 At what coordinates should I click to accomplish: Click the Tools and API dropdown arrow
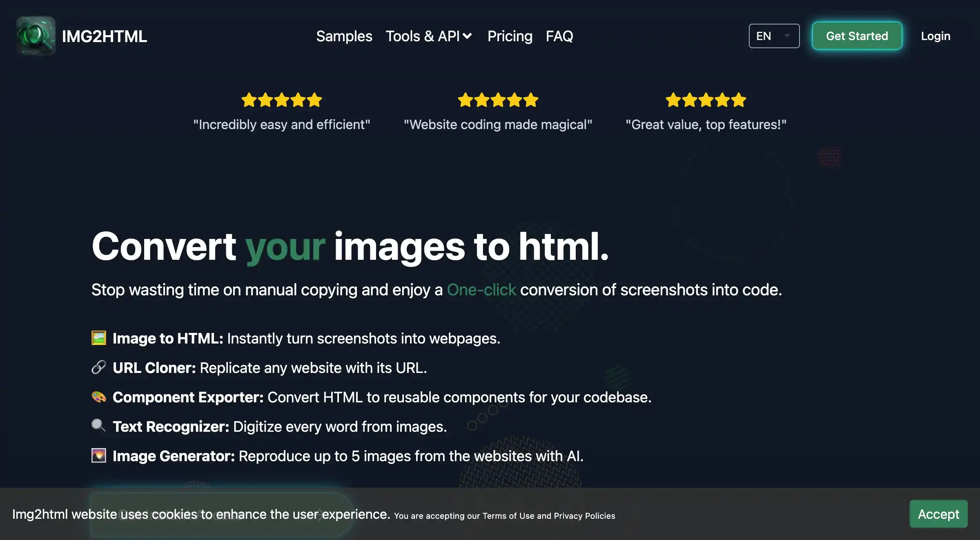(x=468, y=36)
